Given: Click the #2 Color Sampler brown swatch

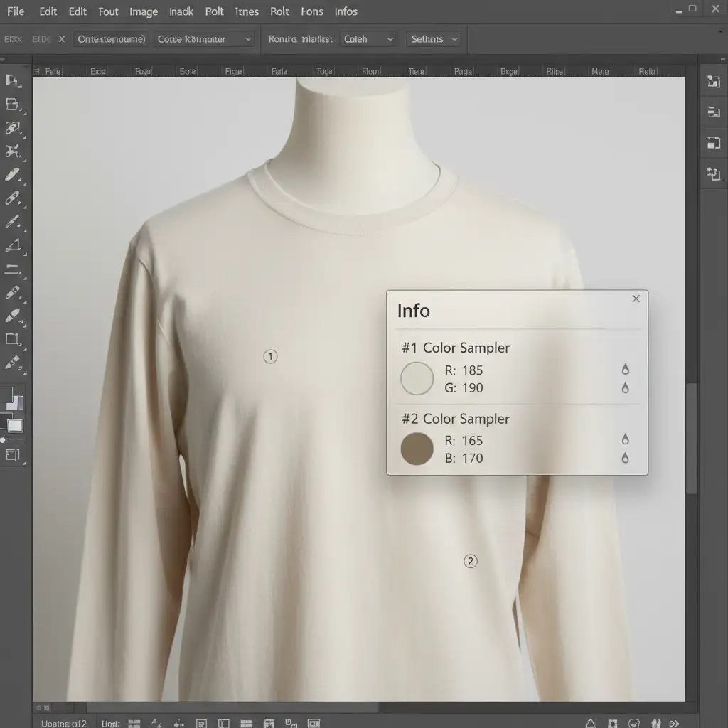Looking at the screenshot, I should pos(417,449).
